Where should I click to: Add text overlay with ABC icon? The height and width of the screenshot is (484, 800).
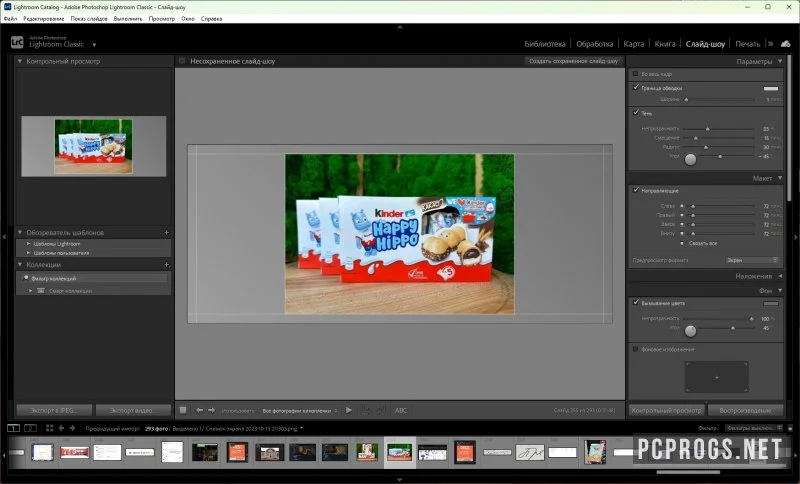401,410
